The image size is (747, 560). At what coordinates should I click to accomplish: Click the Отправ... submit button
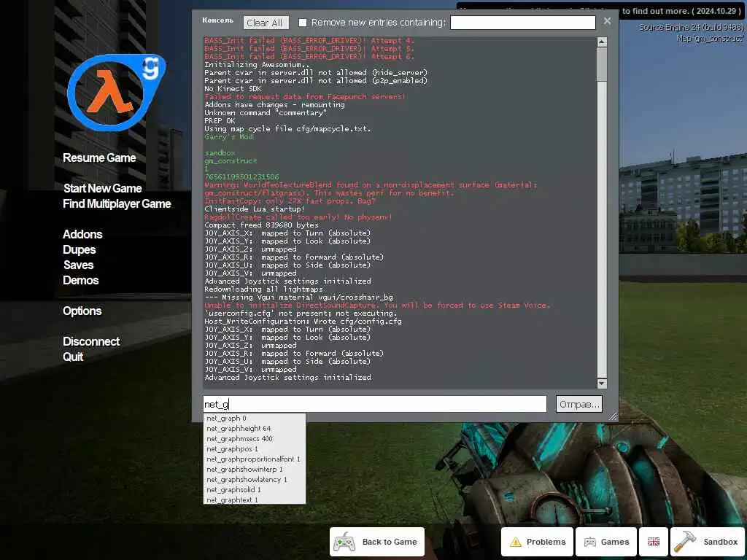pyautogui.click(x=578, y=404)
